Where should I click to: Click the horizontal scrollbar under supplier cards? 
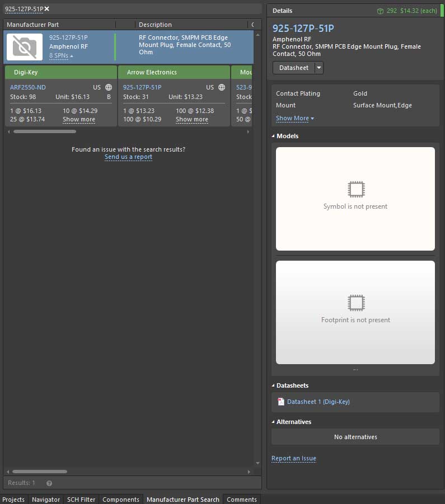click(x=45, y=131)
